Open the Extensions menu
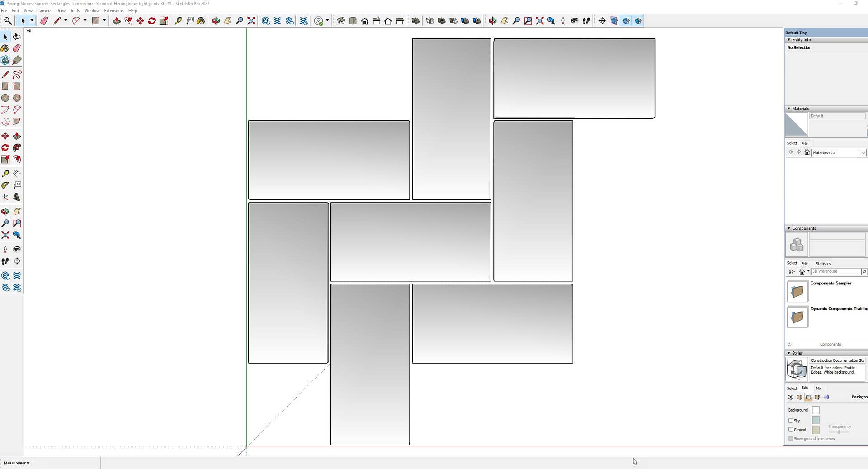The image size is (868, 469). pos(113,11)
